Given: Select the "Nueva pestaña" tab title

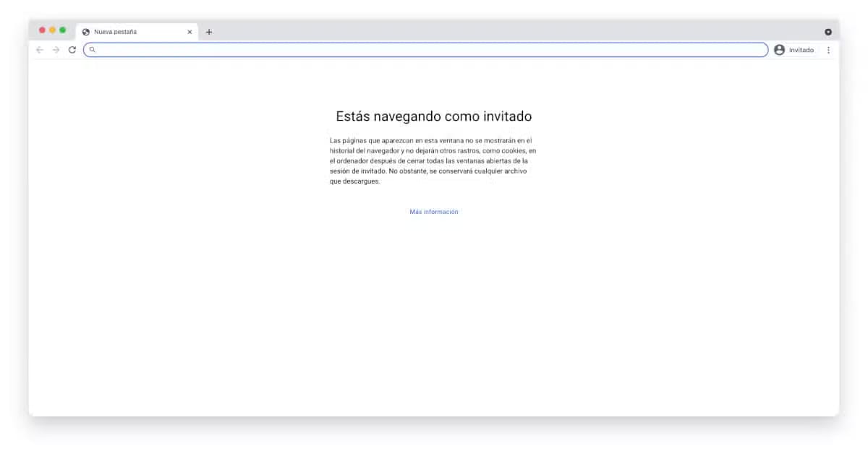Looking at the screenshot, I should (116, 32).
